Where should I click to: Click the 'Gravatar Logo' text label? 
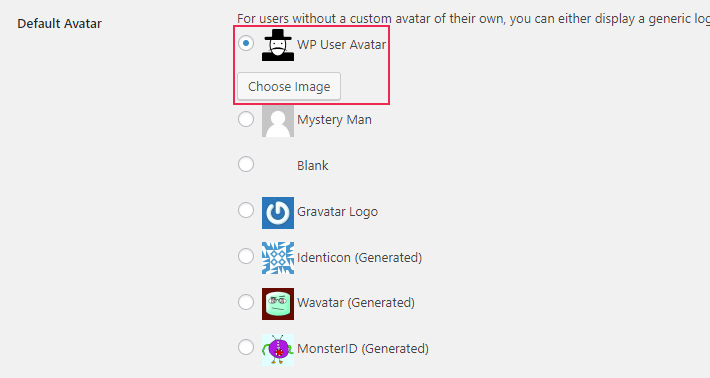click(x=337, y=212)
